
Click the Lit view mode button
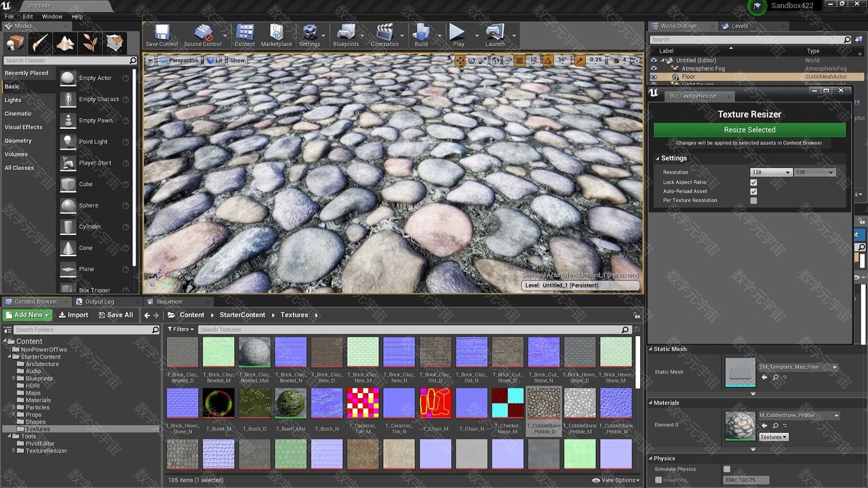(x=215, y=60)
